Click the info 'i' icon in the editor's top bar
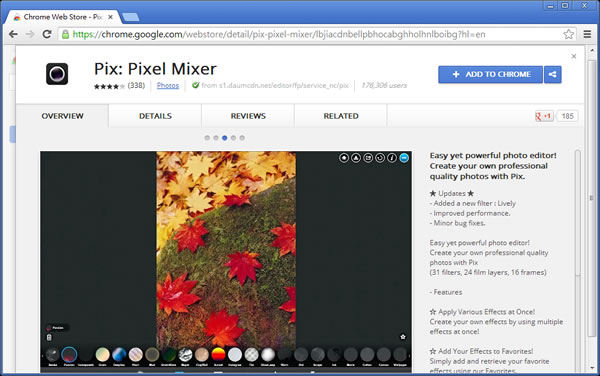Image resolution: width=600 pixels, height=376 pixels. 392,158
